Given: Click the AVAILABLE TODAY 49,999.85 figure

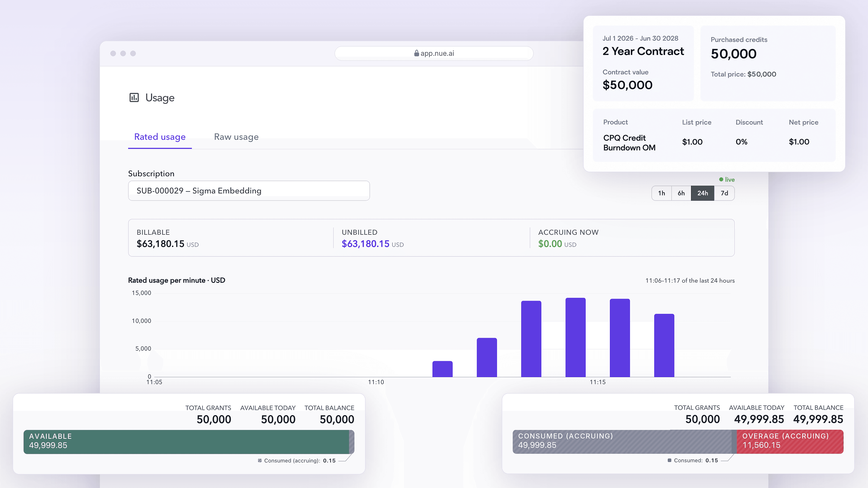Looking at the screenshot, I should 759,419.
